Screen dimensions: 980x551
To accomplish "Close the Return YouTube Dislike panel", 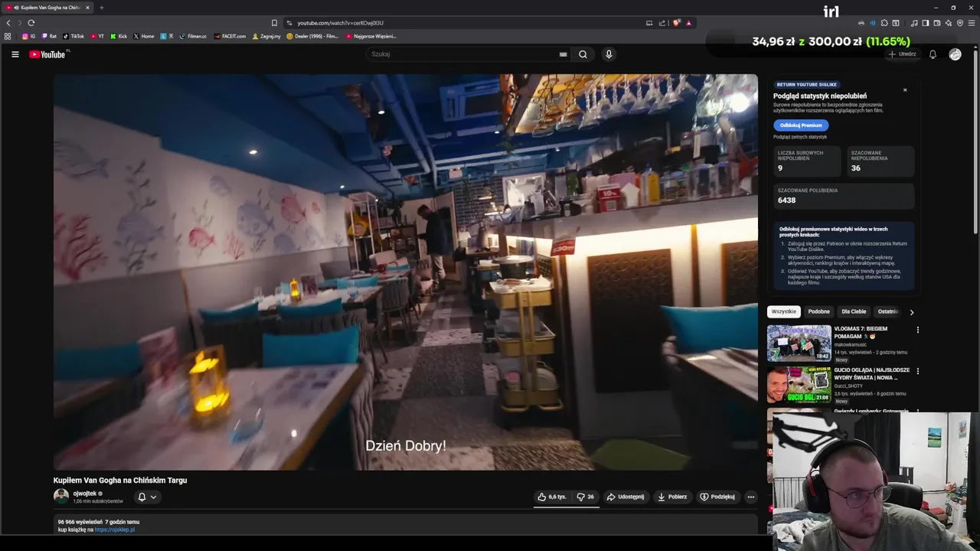I will coord(905,90).
